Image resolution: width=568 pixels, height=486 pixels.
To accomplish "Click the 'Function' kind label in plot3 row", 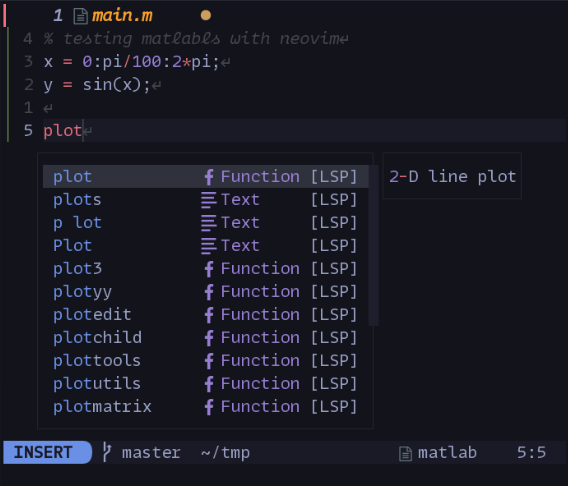I will [260, 269].
